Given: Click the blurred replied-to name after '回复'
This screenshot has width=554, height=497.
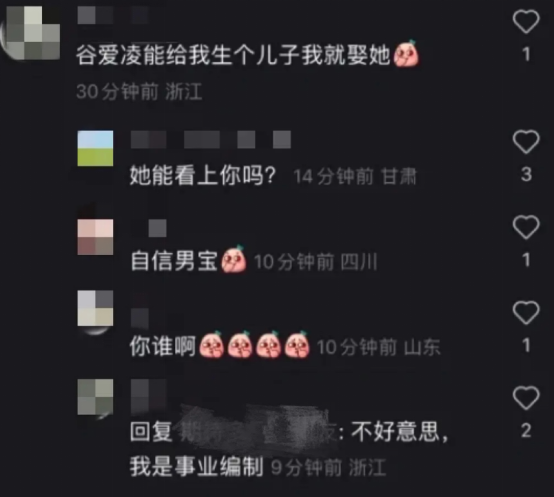Looking at the screenshot, I should pyautogui.click(x=256, y=430).
